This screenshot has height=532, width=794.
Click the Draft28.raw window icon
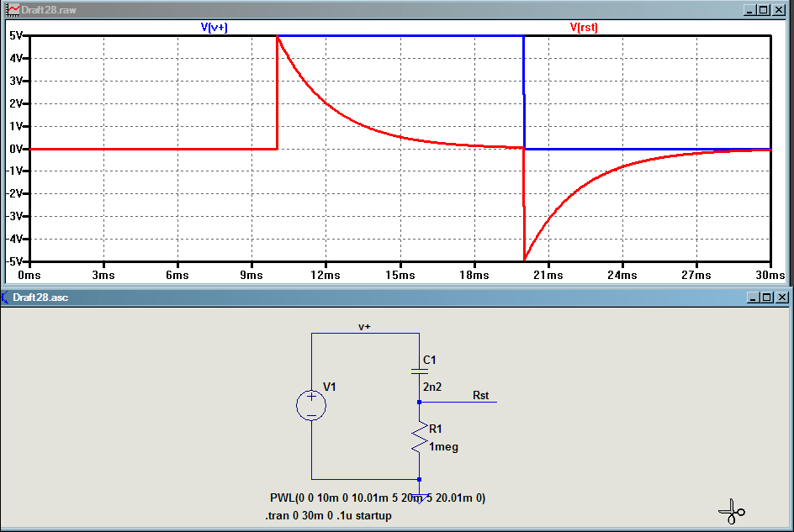[13, 9]
